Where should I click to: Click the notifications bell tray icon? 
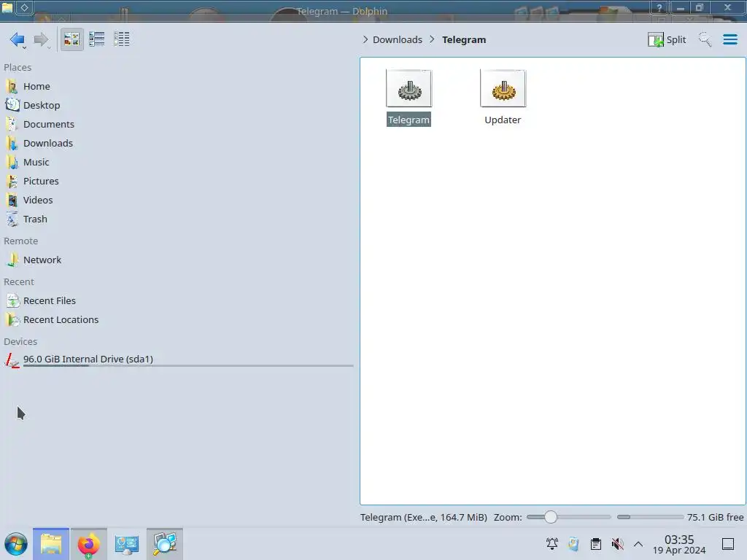[552, 544]
